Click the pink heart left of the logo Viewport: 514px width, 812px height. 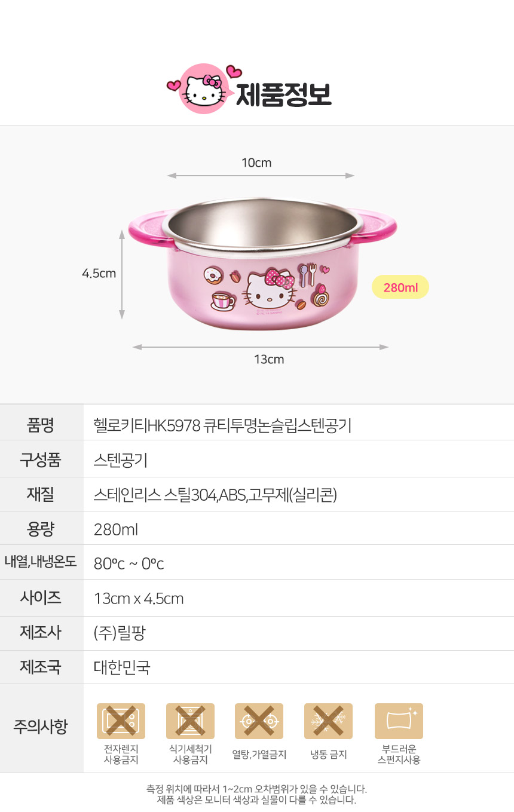point(174,86)
